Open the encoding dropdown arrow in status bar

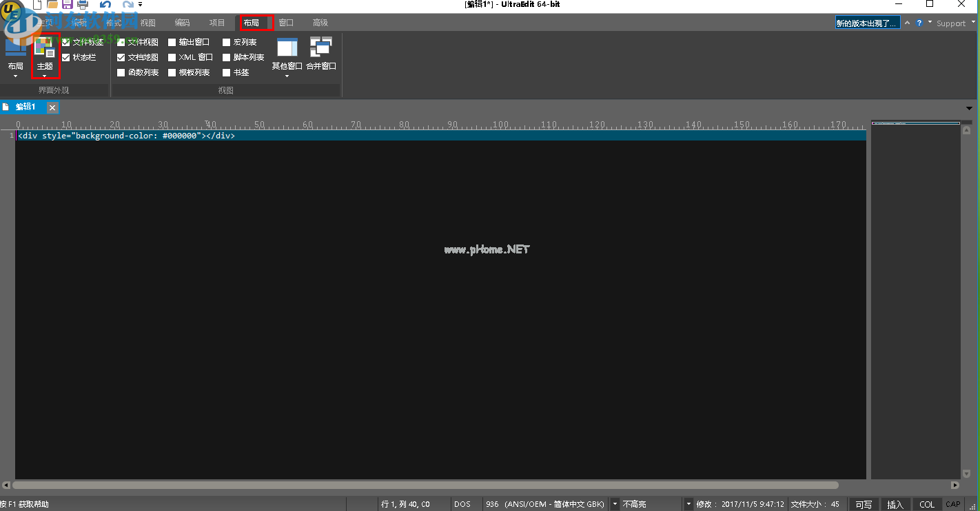615,504
